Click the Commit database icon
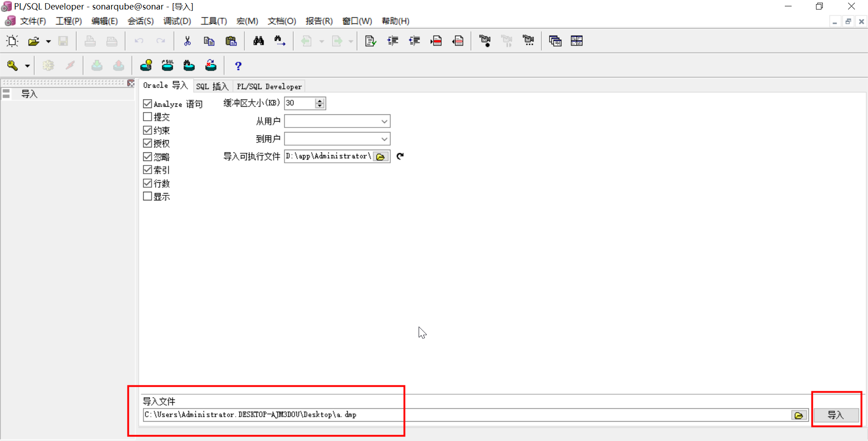The width and height of the screenshot is (868, 441). pos(97,66)
